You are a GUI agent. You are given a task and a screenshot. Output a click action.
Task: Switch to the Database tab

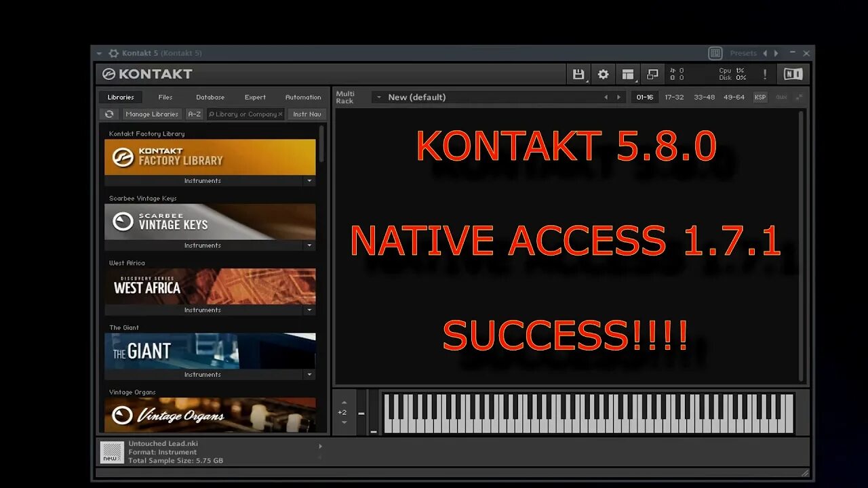click(210, 97)
